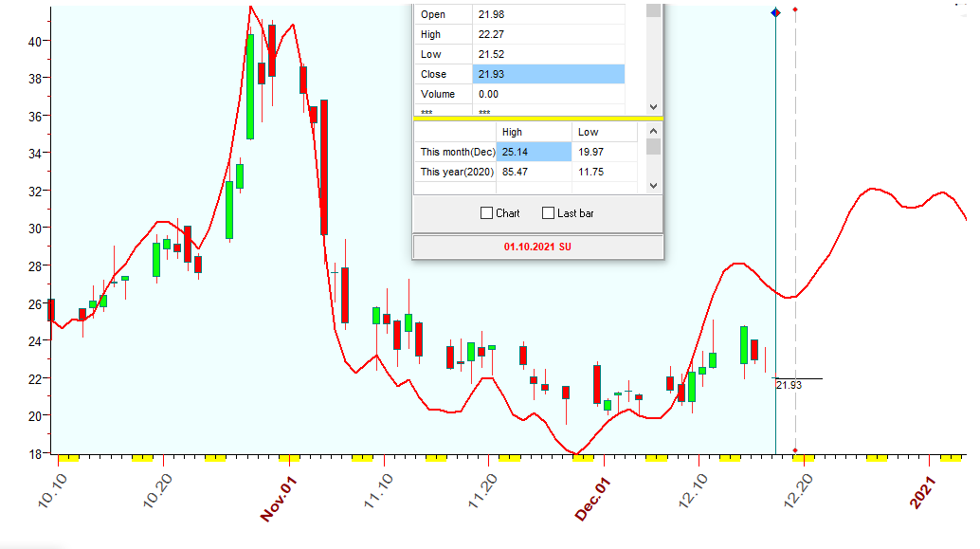Click the blue diamond cursor marker atop chart

775,12
